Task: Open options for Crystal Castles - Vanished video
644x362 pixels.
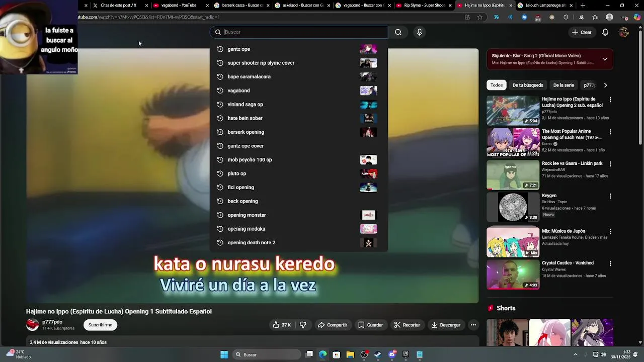Action: (x=610, y=263)
